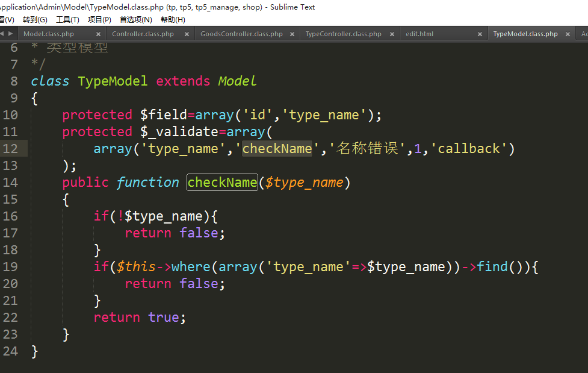Switch to the GoodsController.class.php tab

point(241,34)
